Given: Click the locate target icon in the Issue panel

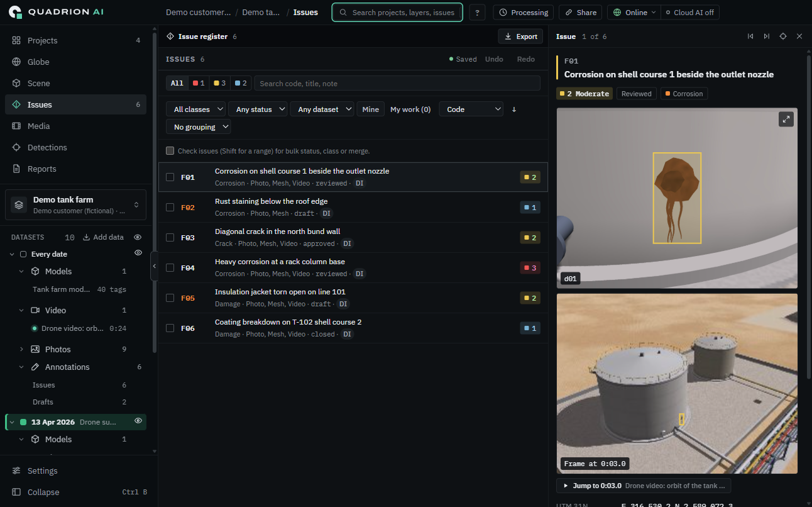Looking at the screenshot, I should (783, 36).
